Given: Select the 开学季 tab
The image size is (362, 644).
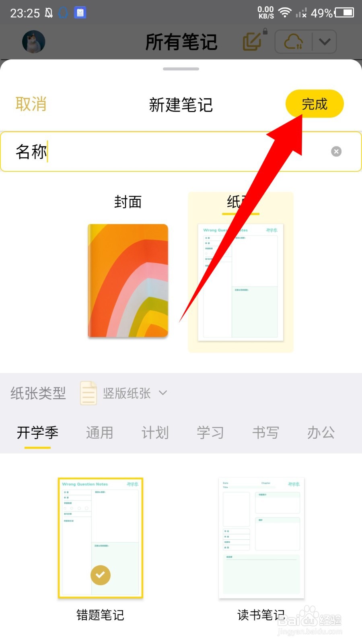Looking at the screenshot, I should (x=37, y=433).
